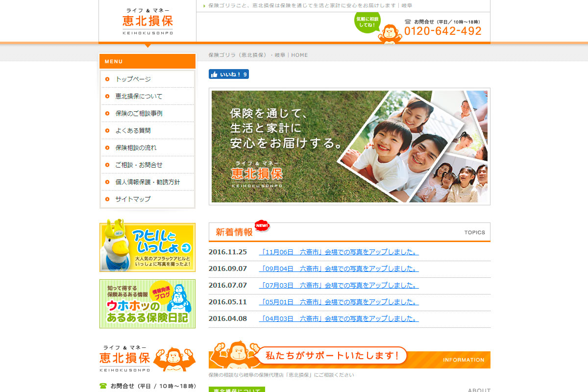Open 個人情報保護・勧誘方針 menu item
The width and height of the screenshot is (588, 392).
148,182
